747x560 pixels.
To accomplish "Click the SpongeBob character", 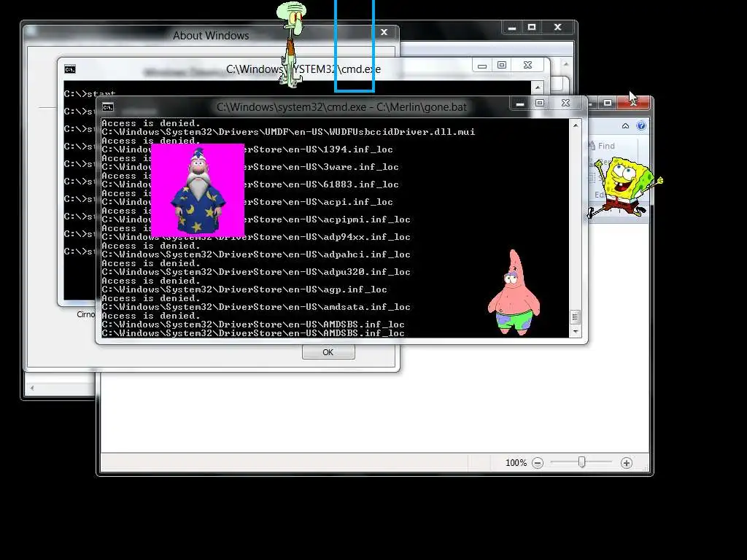I will tap(625, 187).
